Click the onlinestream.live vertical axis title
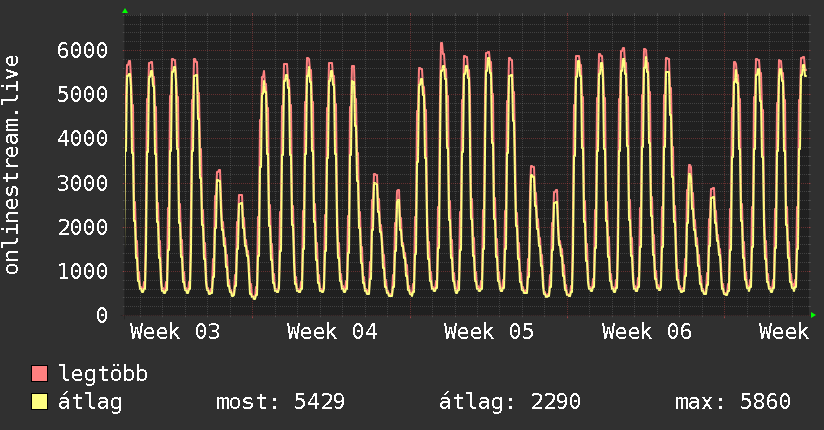This screenshot has width=824, height=430. (x=13, y=164)
